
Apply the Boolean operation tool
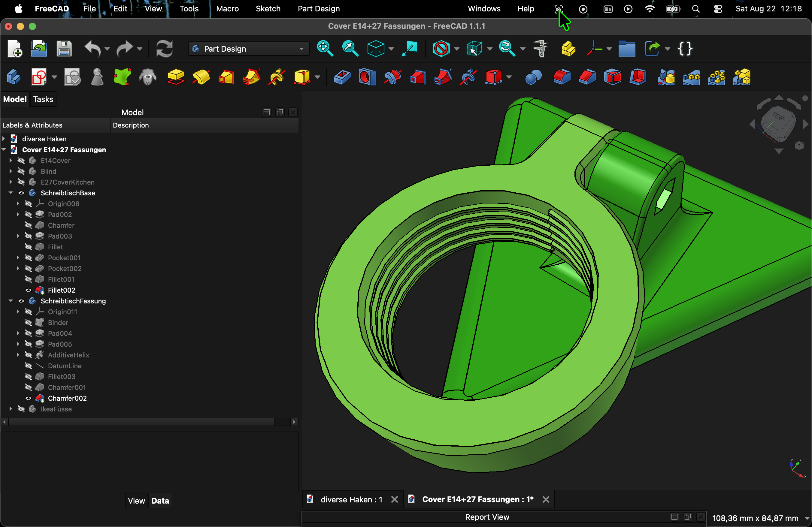pyautogui.click(x=533, y=77)
